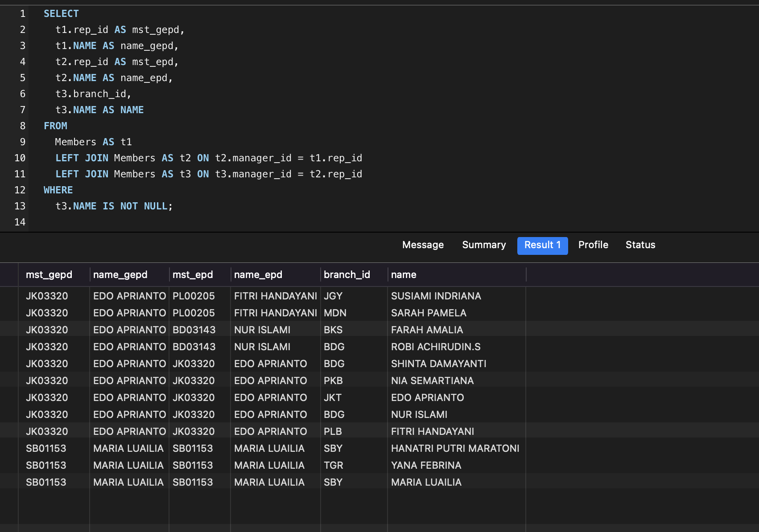Select cell ROBI ACHIRUDIN.S
The image size is (759, 532).
coord(436,347)
